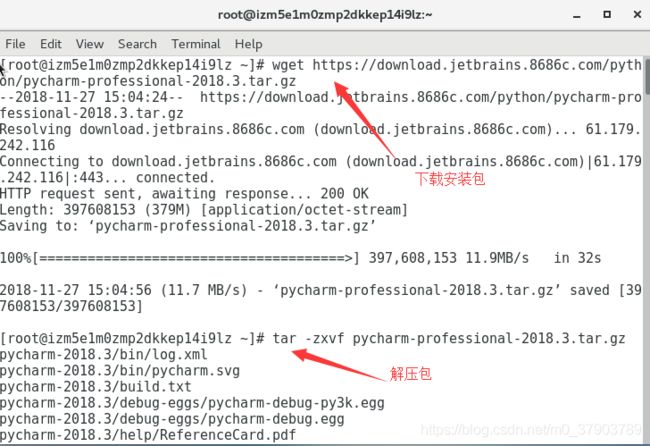The width and height of the screenshot is (650, 446).
Task: Click the '2018-11-27 15:04:56' saved line
Action: click(321, 298)
